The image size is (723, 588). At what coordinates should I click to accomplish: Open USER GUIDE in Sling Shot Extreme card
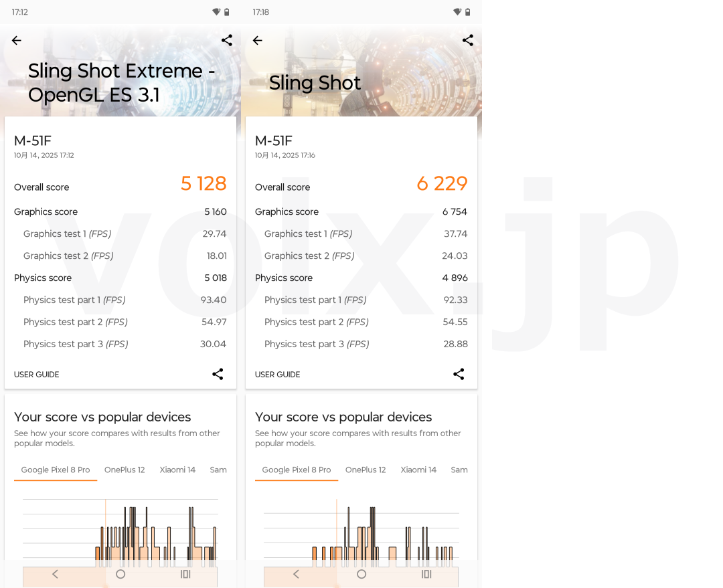pos(37,375)
